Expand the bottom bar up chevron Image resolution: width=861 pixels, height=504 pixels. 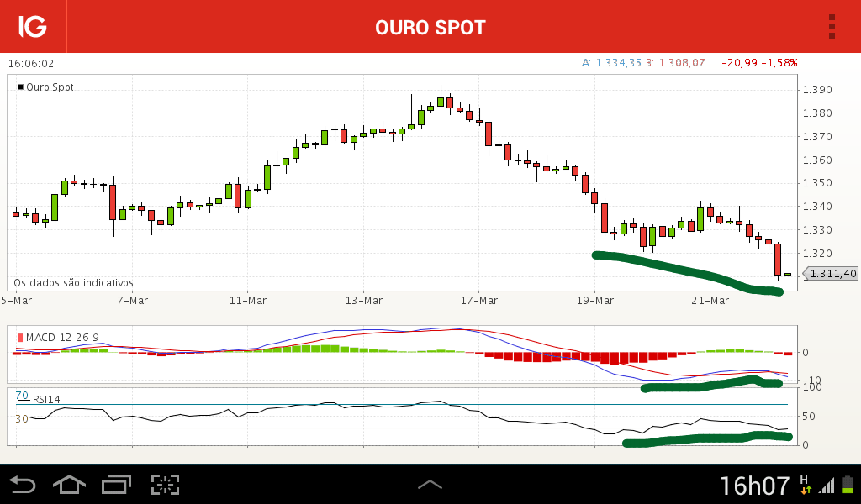coord(430,484)
